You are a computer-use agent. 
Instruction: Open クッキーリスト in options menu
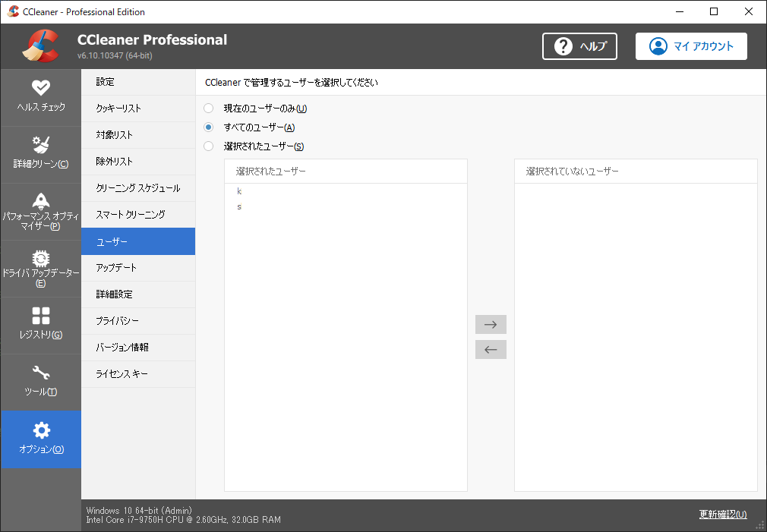pos(138,108)
